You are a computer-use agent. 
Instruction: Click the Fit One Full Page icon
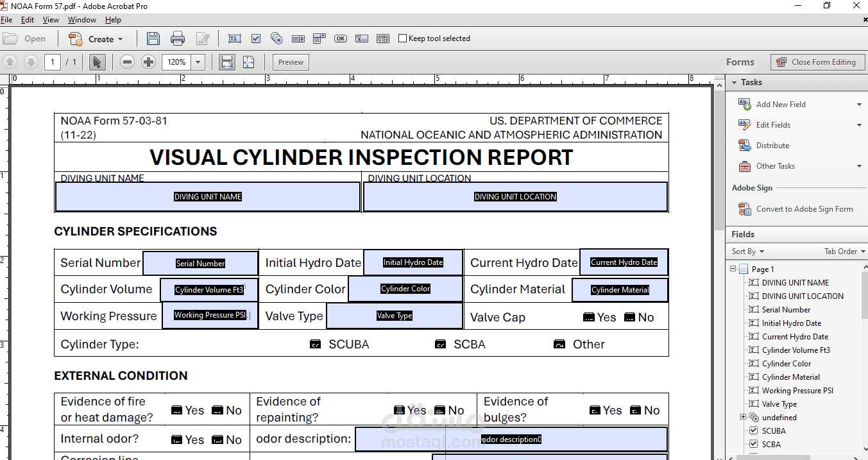click(x=249, y=62)
